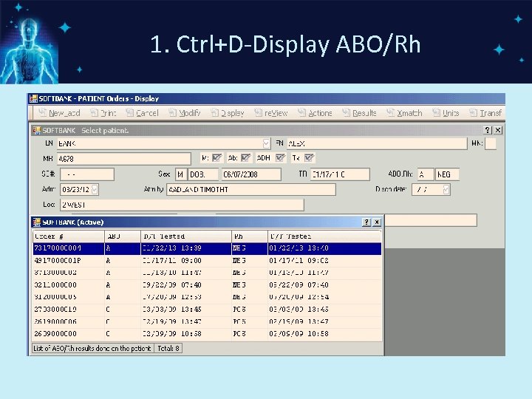Close the SOFTBANK (Active) results window
Image resolution: width=532 pixels, height=399 pixels.
(x=377, y=222)
